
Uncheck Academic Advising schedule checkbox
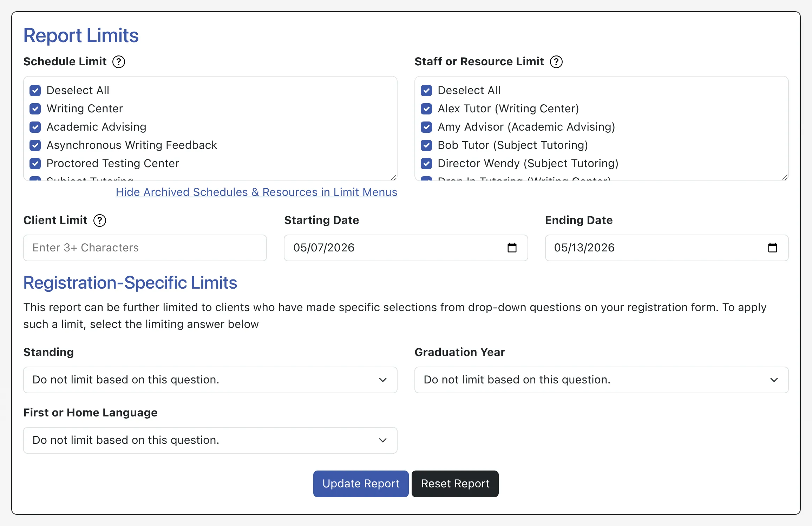pyautogui.click(x=35, y=127)
